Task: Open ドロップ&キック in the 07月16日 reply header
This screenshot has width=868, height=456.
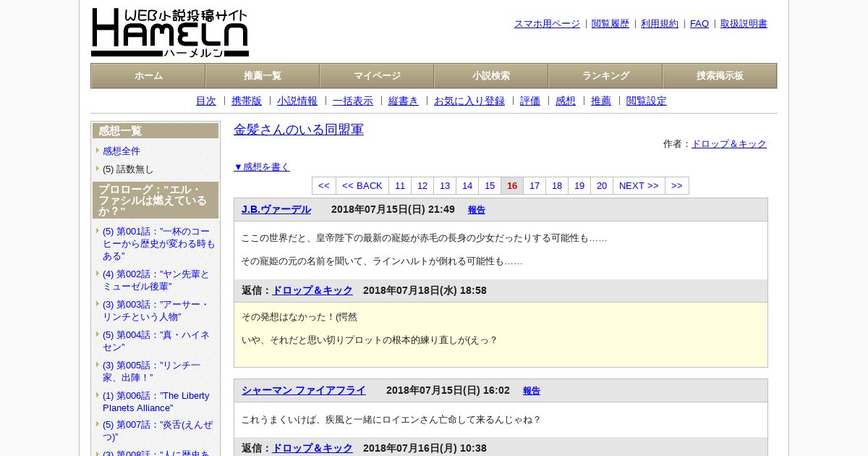Action: coord(312,448)
